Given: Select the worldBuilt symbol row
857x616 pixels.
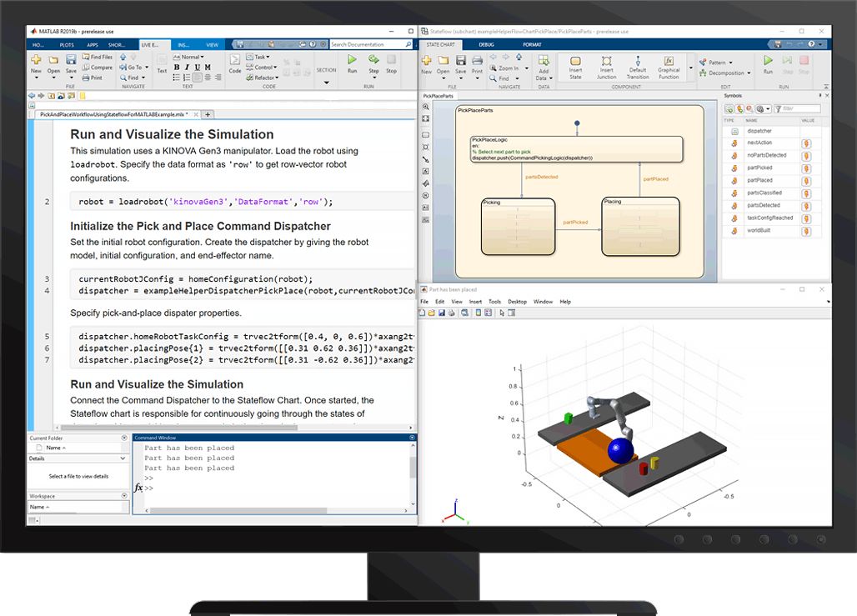Looking at the screenshot, I should click(772, 231).
